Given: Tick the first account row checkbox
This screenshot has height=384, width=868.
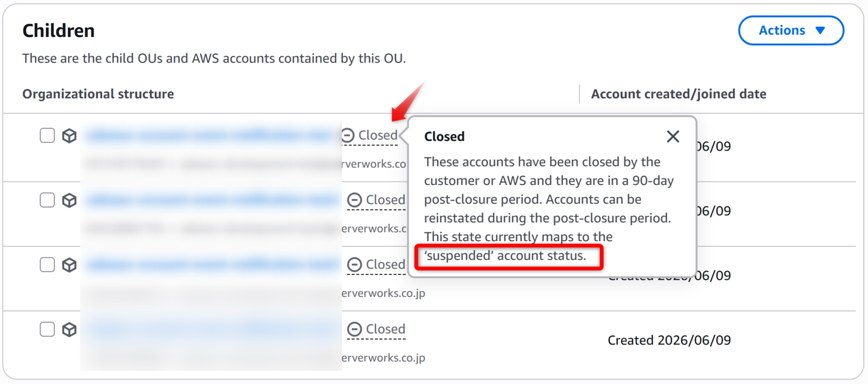Looking at the screenshot, I should [47, 135].
